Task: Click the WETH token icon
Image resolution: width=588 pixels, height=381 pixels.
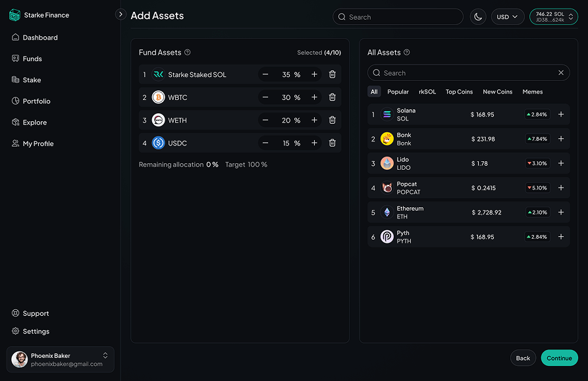Action: [x=158, y=120]
